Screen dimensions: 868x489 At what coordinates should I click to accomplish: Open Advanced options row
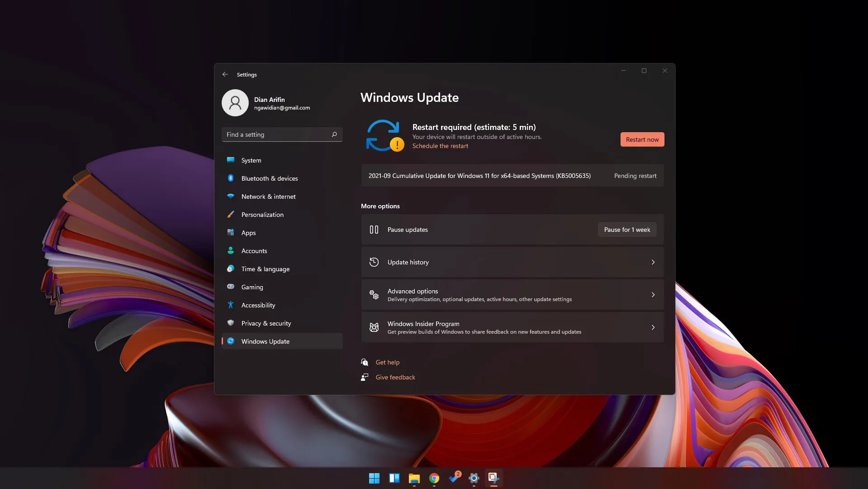[512, 295]
